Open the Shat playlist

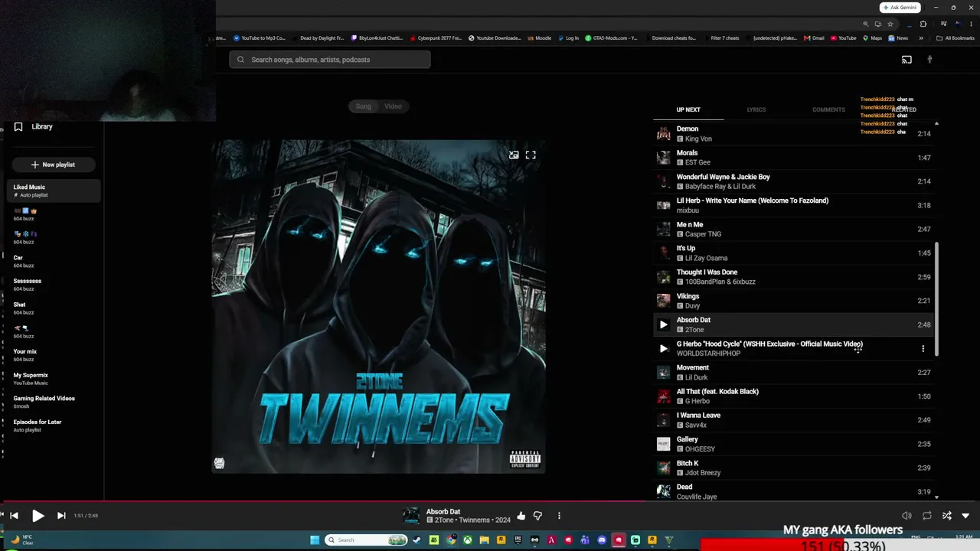pos(54,308)
